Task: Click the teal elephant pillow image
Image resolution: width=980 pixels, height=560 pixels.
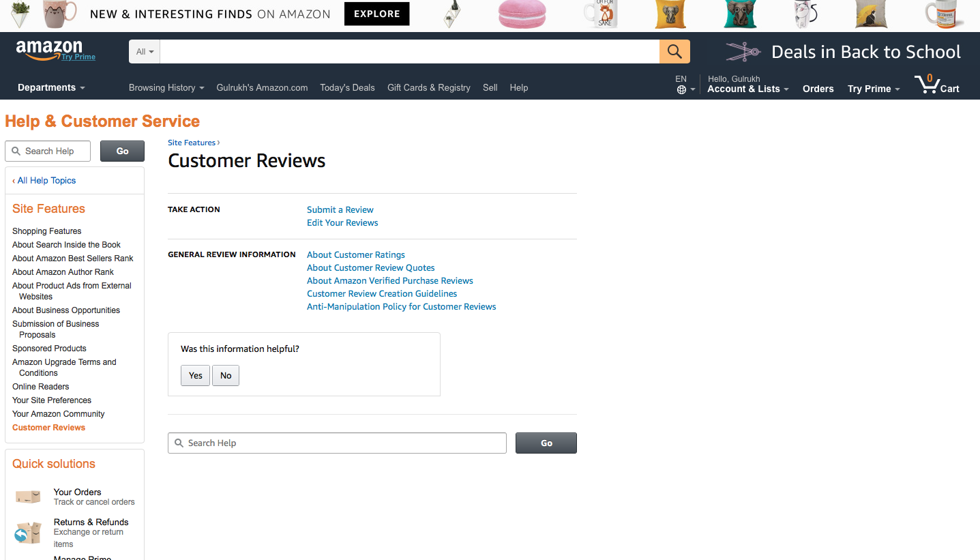Action: coord(740,14)
